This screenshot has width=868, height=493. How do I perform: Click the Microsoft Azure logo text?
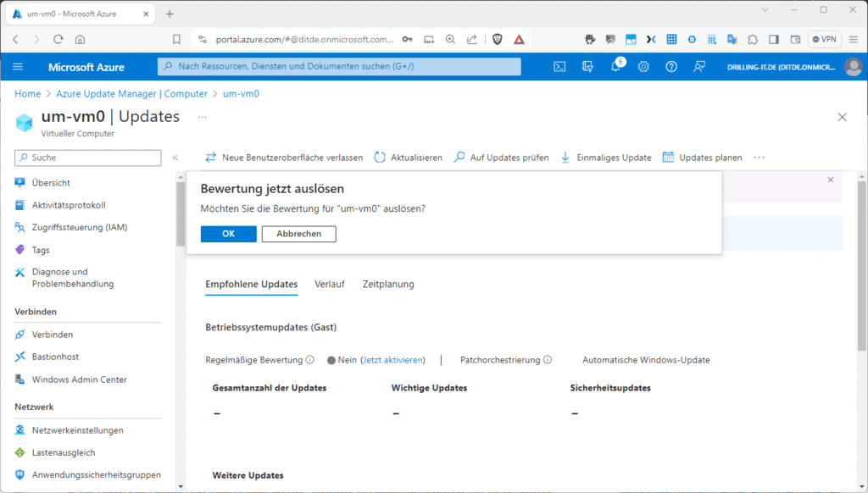[86, 67]
